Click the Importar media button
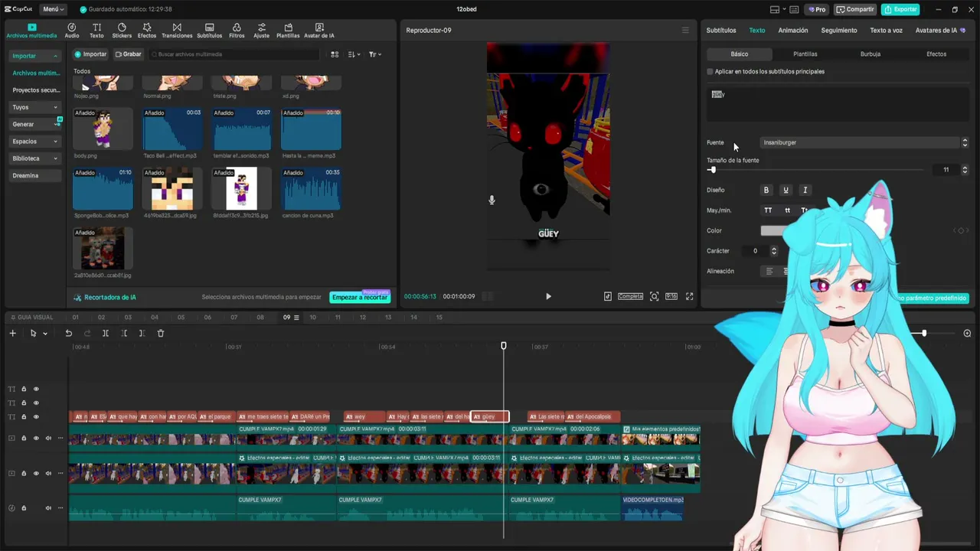980x551 pixels. 91,54
